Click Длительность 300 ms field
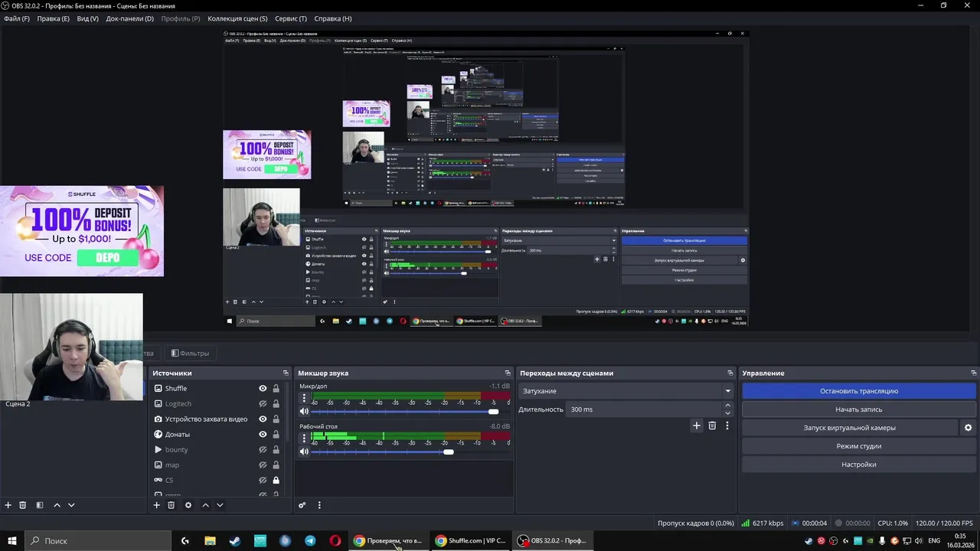This screenshot has height=551, width=980. coord(644,409)
